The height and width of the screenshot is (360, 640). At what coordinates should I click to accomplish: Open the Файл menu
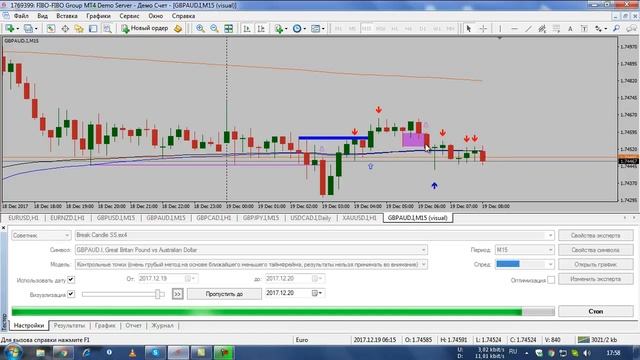(x=21, y=16)
